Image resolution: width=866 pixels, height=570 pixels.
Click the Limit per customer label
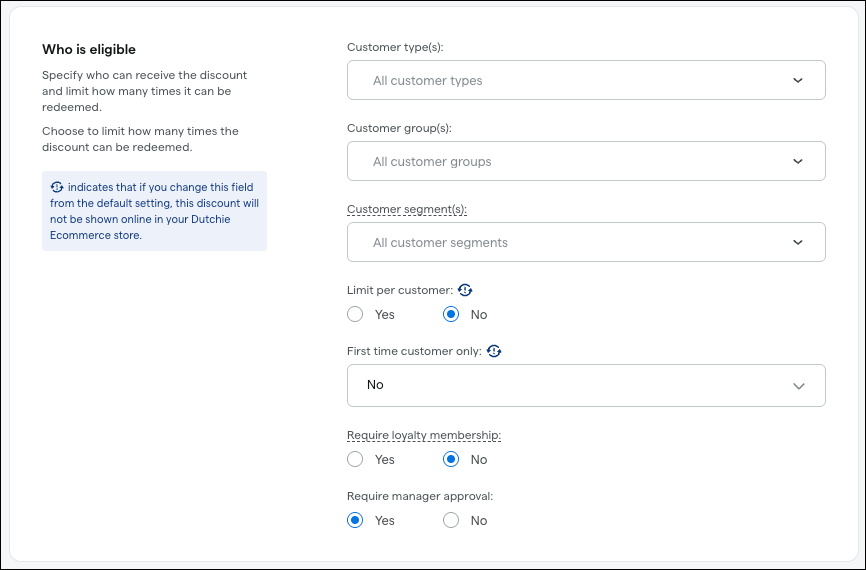(400, 290)
